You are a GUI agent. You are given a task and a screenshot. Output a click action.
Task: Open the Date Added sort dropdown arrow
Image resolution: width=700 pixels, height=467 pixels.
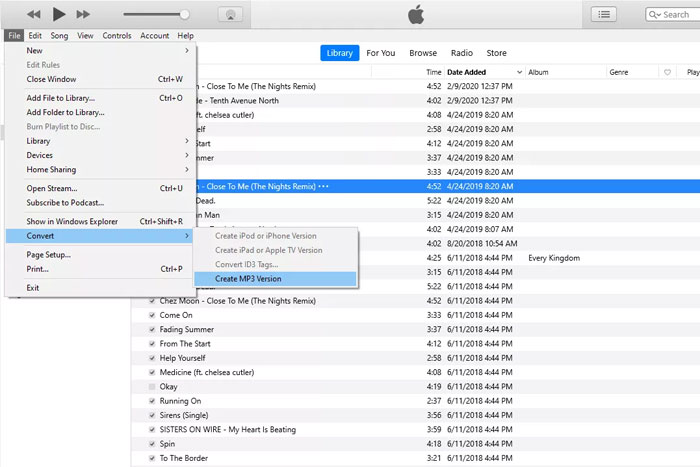click(518, 72)
